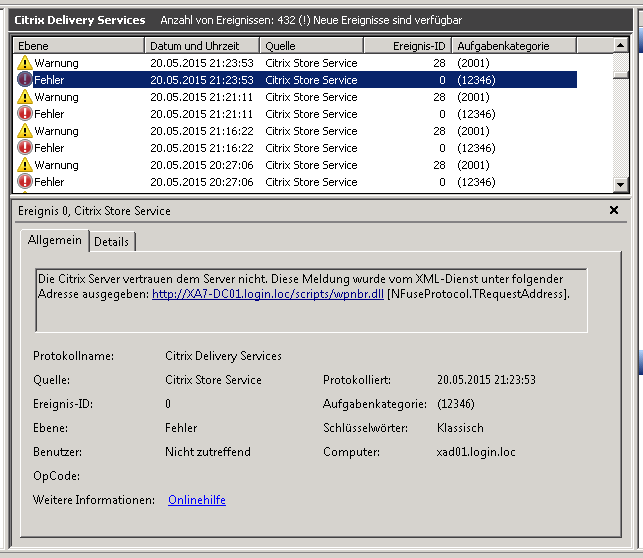The height and width of the screenshot is (558, 643).
Task: Click the Protokollname value Citrix Delivery Services
Action: [223, 356]
